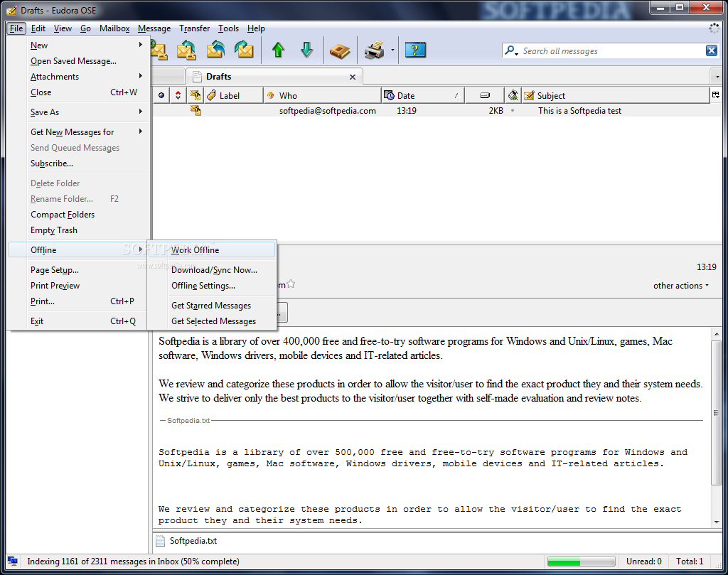
Task: Open Offline Settings... option
Action: (x=212, y=286)
